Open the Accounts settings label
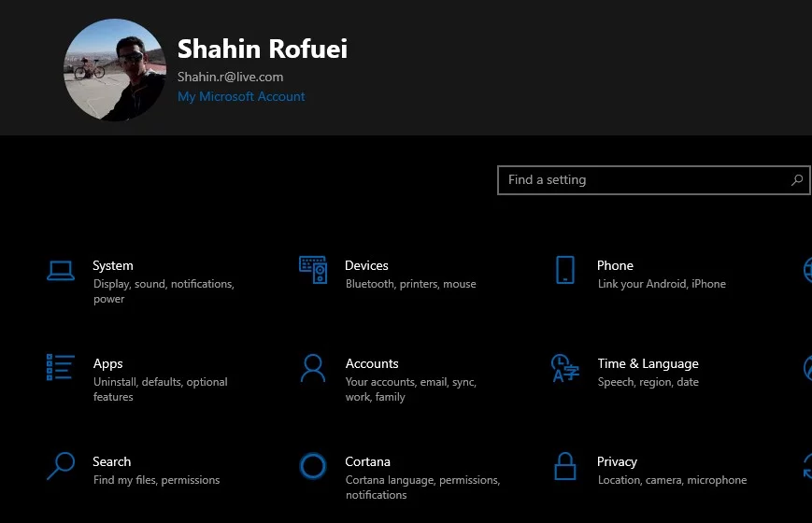 pos(372,363)
